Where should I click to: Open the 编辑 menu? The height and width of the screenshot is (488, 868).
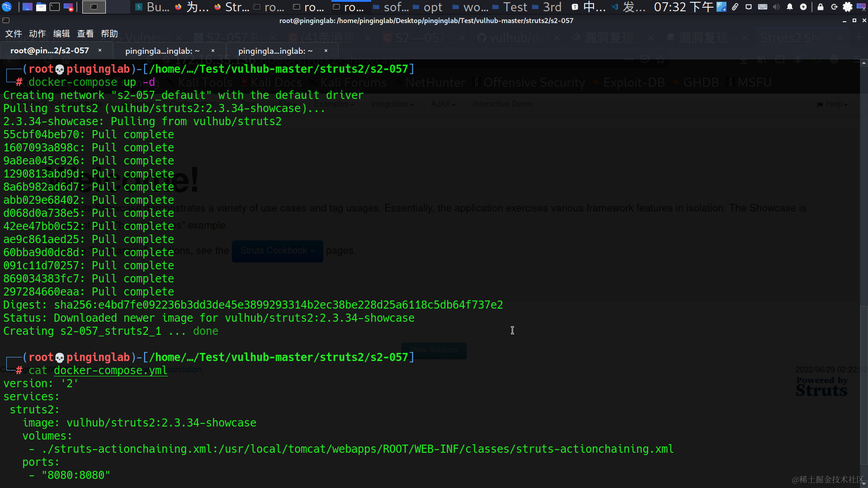61,34
